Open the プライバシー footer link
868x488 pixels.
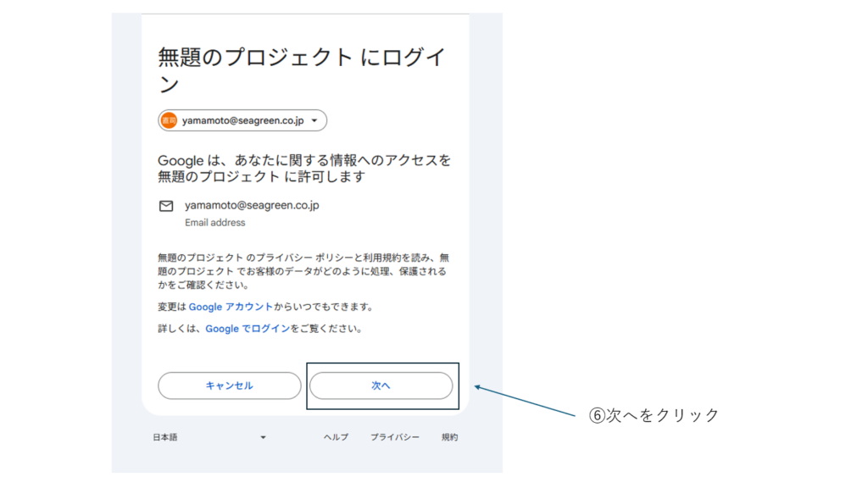(394, 437)
